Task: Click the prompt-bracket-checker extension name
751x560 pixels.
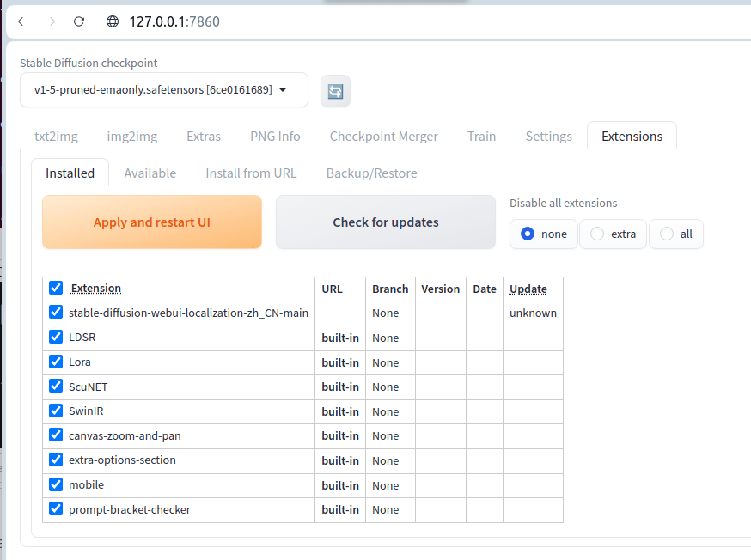Action: pos(129,509)
